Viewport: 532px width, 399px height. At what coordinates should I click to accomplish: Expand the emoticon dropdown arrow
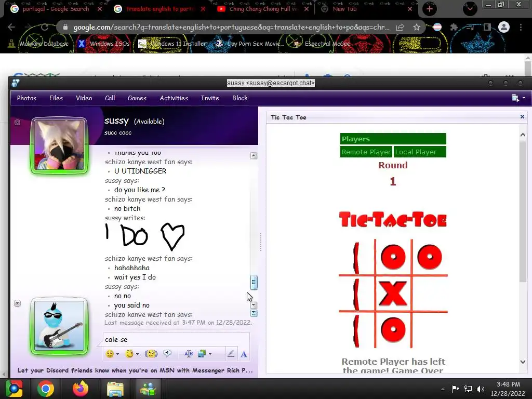(118, 354)
